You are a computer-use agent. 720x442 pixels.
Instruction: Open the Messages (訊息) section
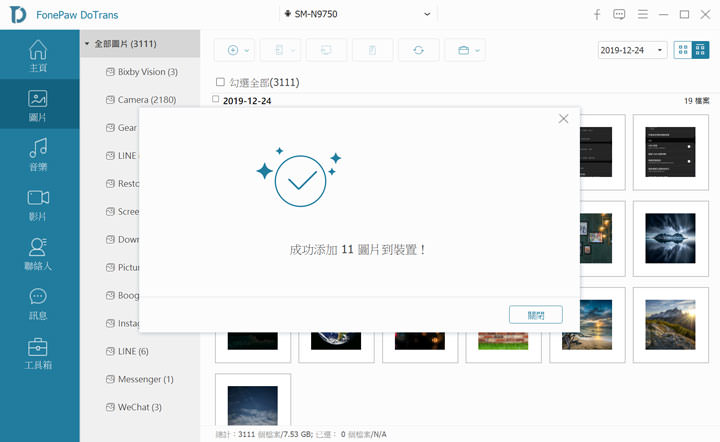click(39, 303)
